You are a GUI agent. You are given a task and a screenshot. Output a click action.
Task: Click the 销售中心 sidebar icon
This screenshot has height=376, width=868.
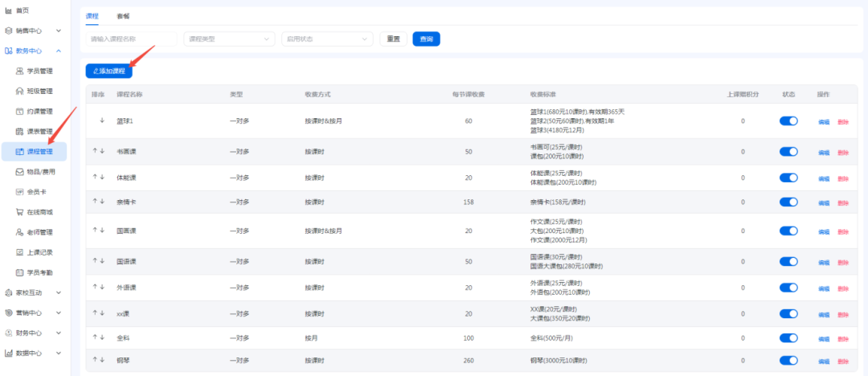8,31
